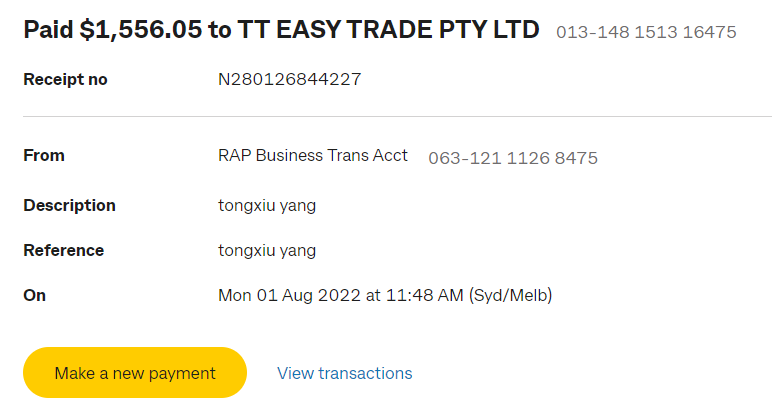772x398 pixels.
Task: Select the receipt number N280126844227
Action: coord(290,79)
